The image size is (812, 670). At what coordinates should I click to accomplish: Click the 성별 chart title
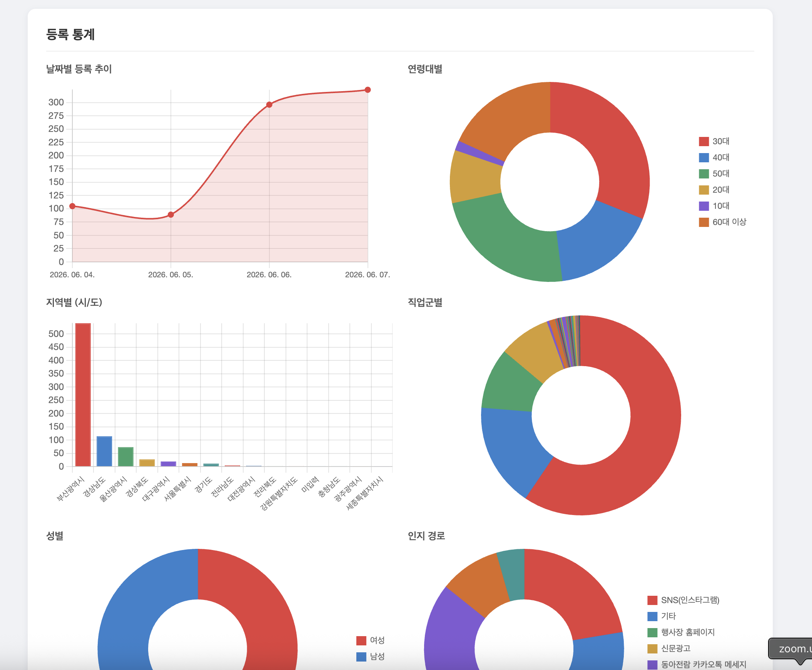pos(54,536)
